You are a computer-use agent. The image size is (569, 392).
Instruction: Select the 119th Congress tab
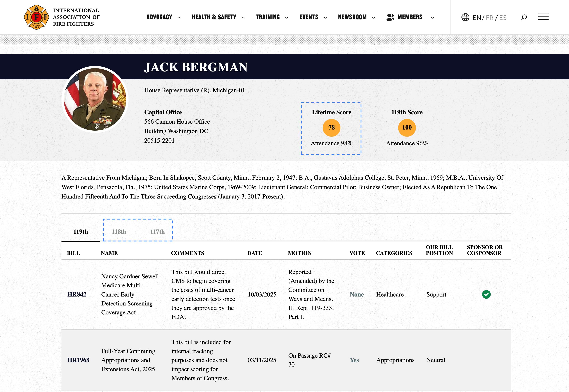[x=80, y=232]
